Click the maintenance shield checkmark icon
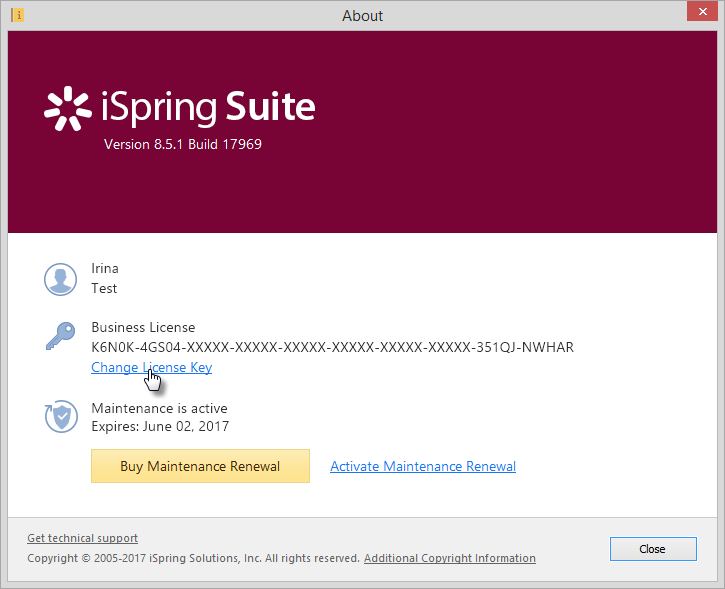 61,417
